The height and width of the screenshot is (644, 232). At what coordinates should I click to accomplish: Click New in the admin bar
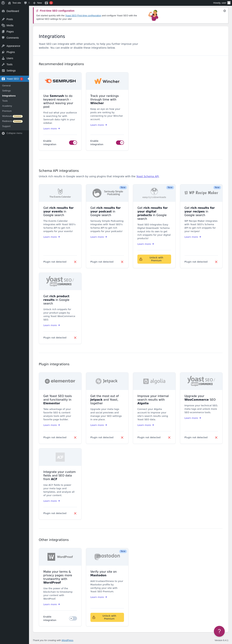pyautogui.click(x=37, y=3)
